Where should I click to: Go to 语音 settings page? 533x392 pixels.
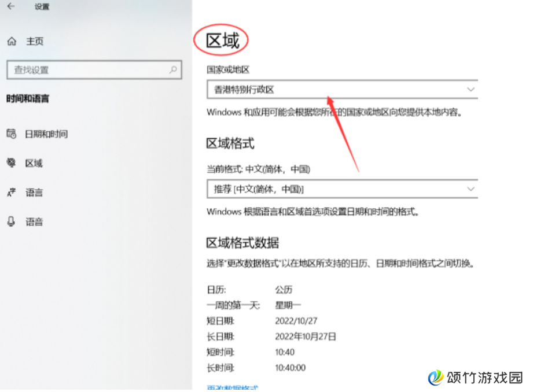click(x=34, y=222)
